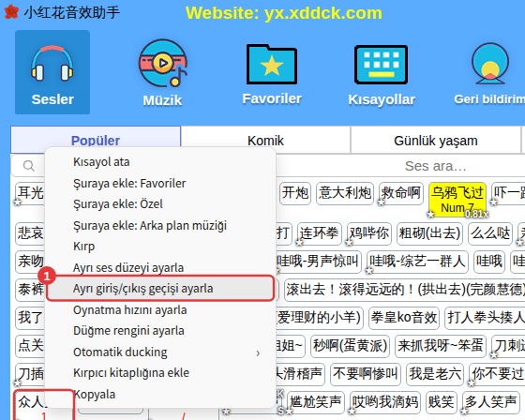Play the 打人拳头揍人 sound
The image size is (525, 420).
coord(485,318)
